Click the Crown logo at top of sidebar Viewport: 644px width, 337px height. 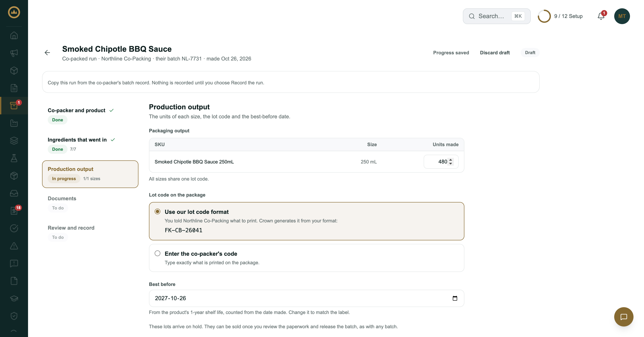click(x=14, y=12)
